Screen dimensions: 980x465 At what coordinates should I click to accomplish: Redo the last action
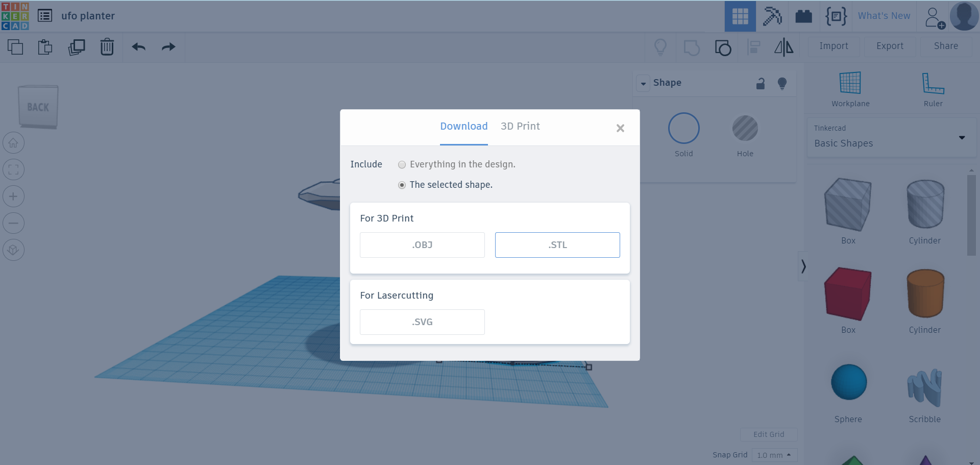[168, 47]
